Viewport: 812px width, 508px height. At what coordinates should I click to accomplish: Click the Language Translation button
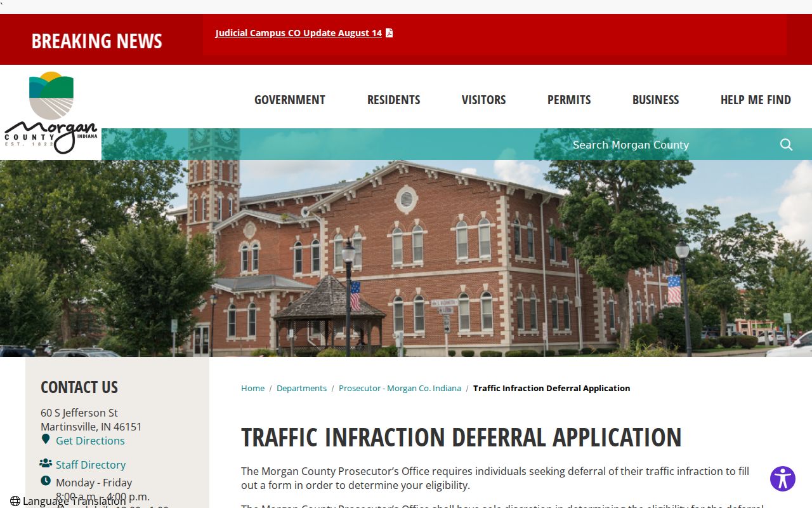[69, 501]
